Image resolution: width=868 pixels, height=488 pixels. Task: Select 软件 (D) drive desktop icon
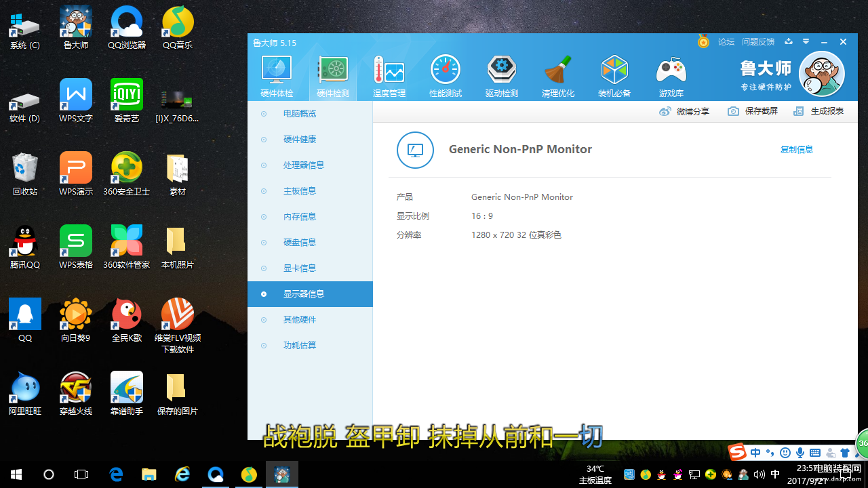[25, 105]
